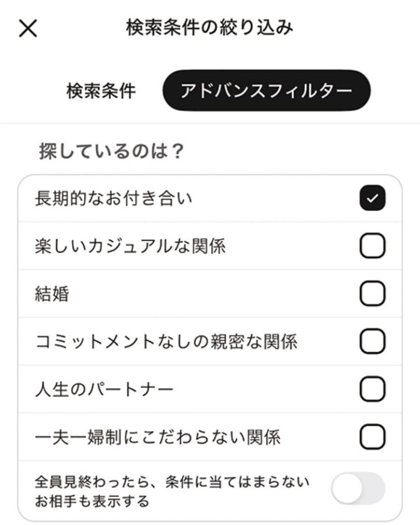Click the 楽しいカジュアルな関係 option text

(129, 247)
